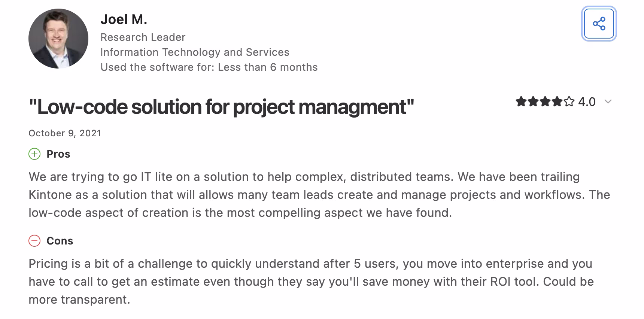Select the Cons section heading

pyautogui.click(x=60, y=241)
